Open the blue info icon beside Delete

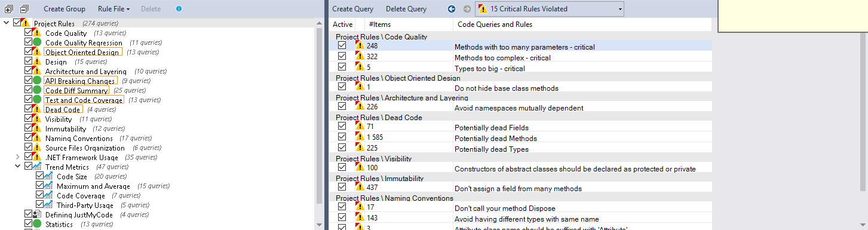[x=179, y=9]
